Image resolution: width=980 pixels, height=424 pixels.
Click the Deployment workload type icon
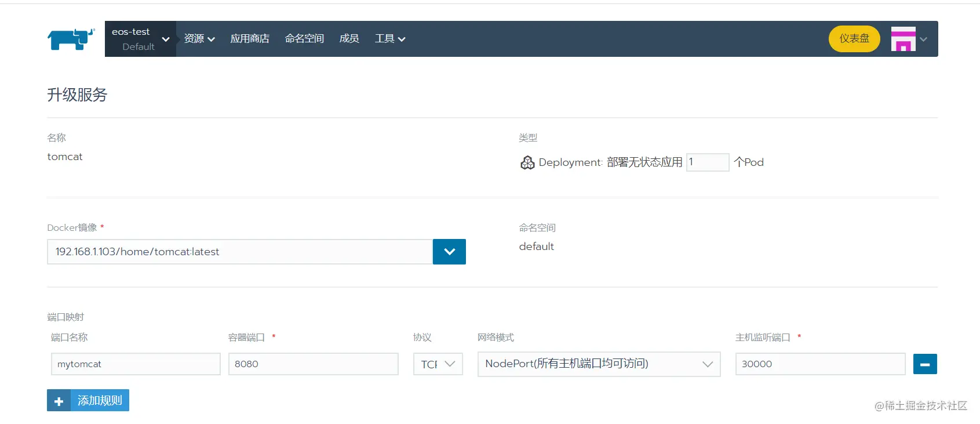tap(527, 162)
